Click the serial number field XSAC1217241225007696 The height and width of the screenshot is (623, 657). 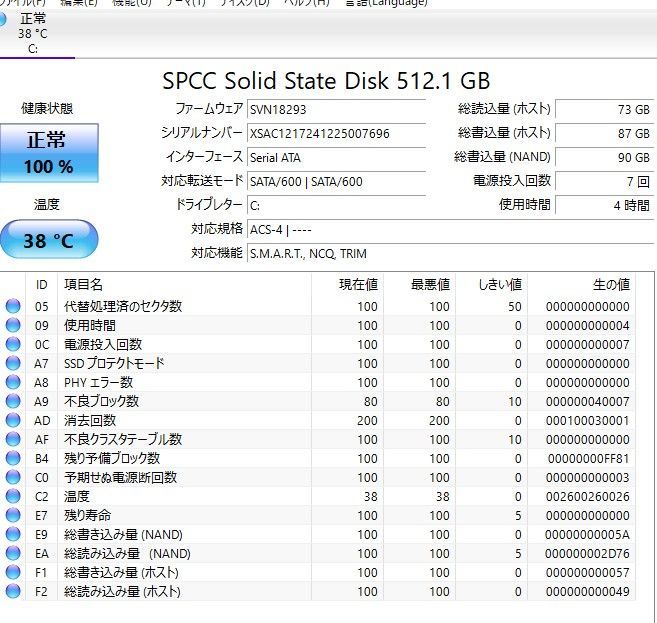[336, 133]
